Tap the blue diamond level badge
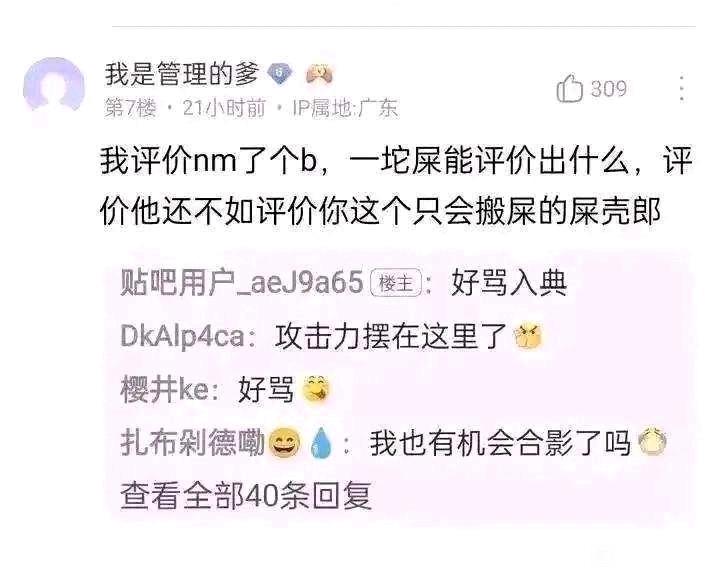The width and height of the screenshot is (720, 575). (x=281, y=73)
